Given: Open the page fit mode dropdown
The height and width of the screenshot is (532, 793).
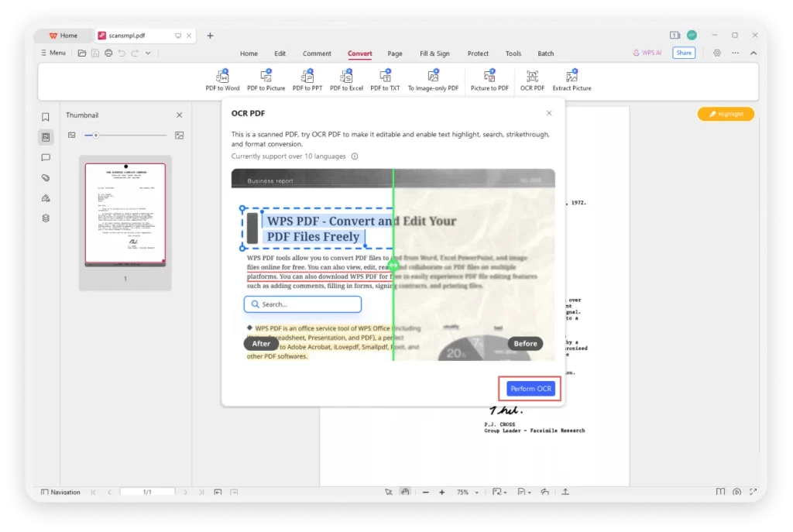Looking at the screenshot, I should [x=499, y=492].
